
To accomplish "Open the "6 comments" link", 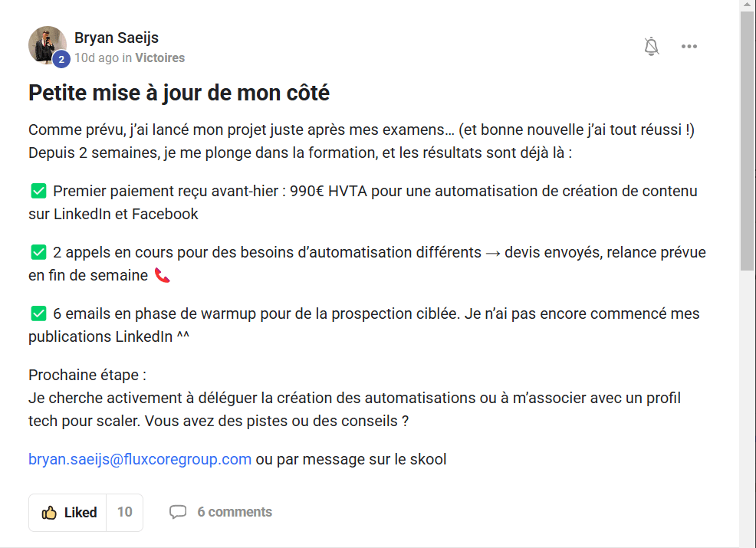I will point(235,512).
